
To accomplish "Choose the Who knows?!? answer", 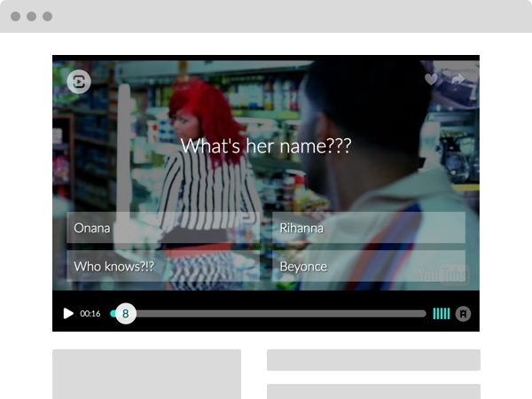I will tap(163, 266).
